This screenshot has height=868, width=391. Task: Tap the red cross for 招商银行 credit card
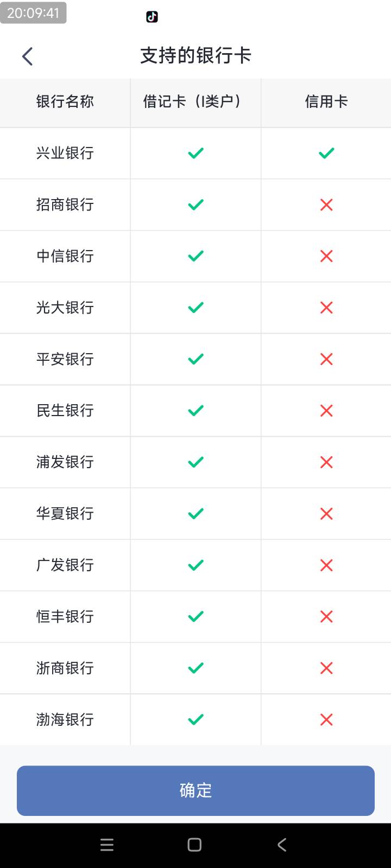pos(326,205)
